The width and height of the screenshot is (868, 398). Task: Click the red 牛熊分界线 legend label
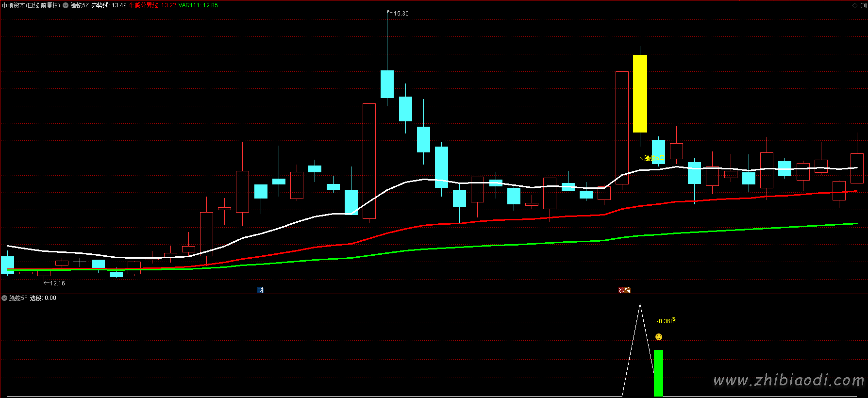coord(144,6)
